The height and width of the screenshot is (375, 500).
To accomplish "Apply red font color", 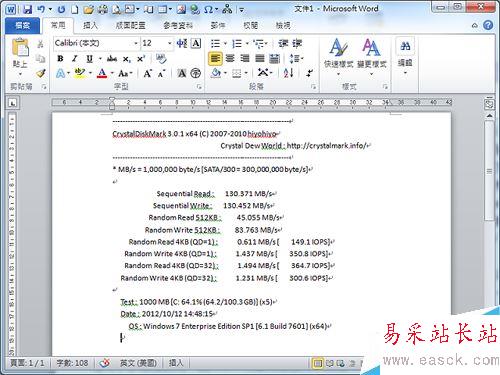I will 102,73.
